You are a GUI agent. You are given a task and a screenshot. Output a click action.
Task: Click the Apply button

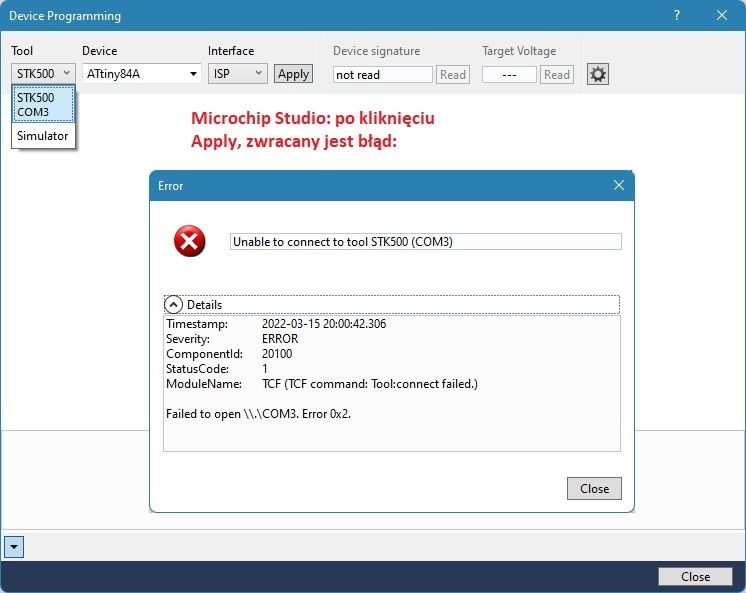(x=293, y=74)
